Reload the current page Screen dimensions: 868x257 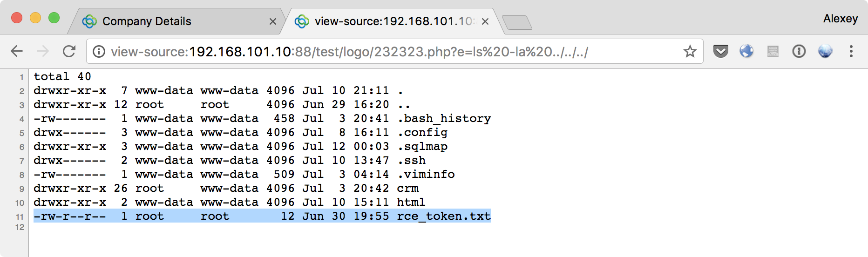[69, 51]
